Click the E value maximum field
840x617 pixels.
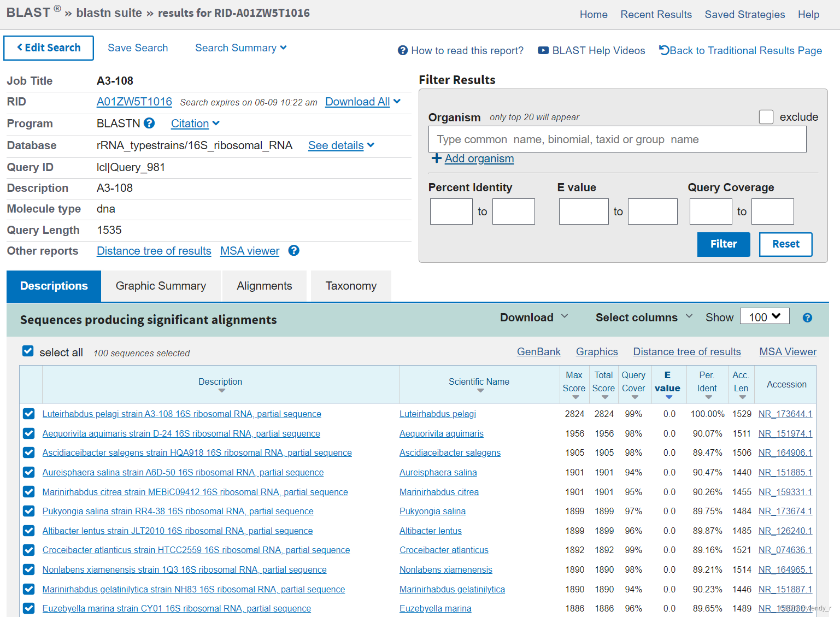653,211
